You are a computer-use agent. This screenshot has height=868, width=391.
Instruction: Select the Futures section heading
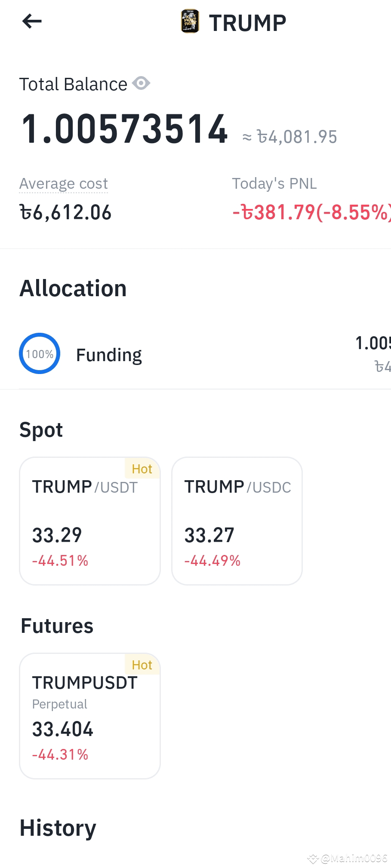pos(57,626)
